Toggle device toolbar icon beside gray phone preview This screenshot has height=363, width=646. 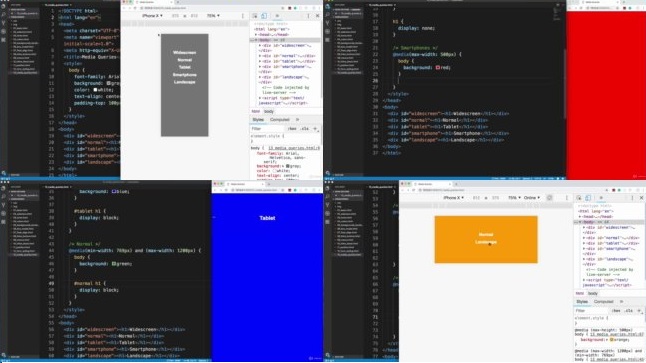click(264, 16)
